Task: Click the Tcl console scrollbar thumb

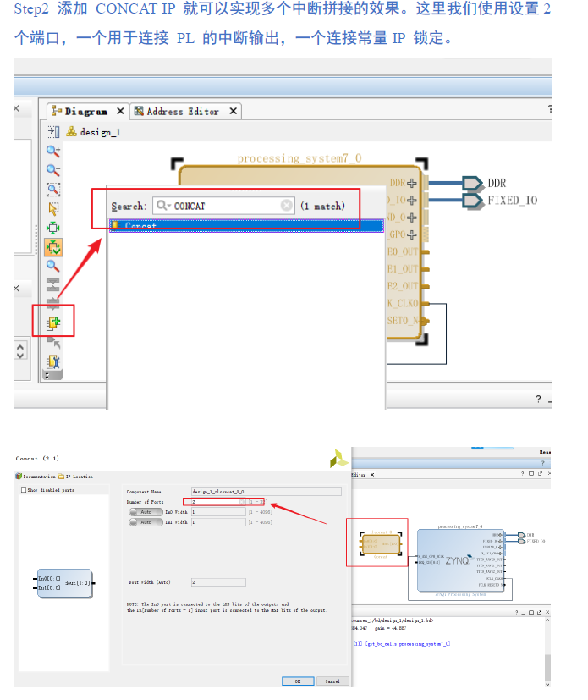Action: pos(547,667)
